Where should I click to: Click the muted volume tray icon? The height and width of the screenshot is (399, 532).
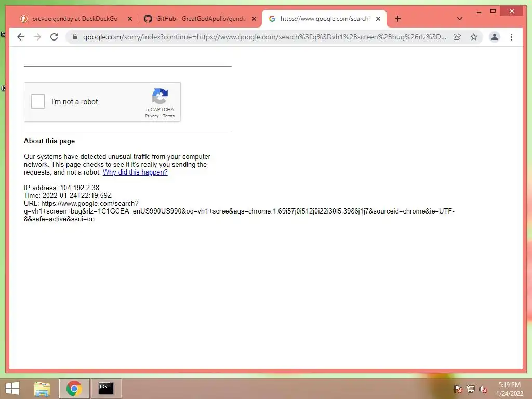(483, 389)
